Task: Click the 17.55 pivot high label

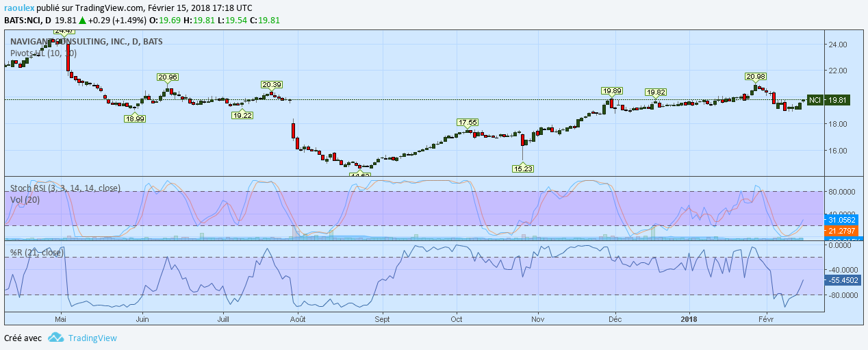Action: tap(468, 123)
